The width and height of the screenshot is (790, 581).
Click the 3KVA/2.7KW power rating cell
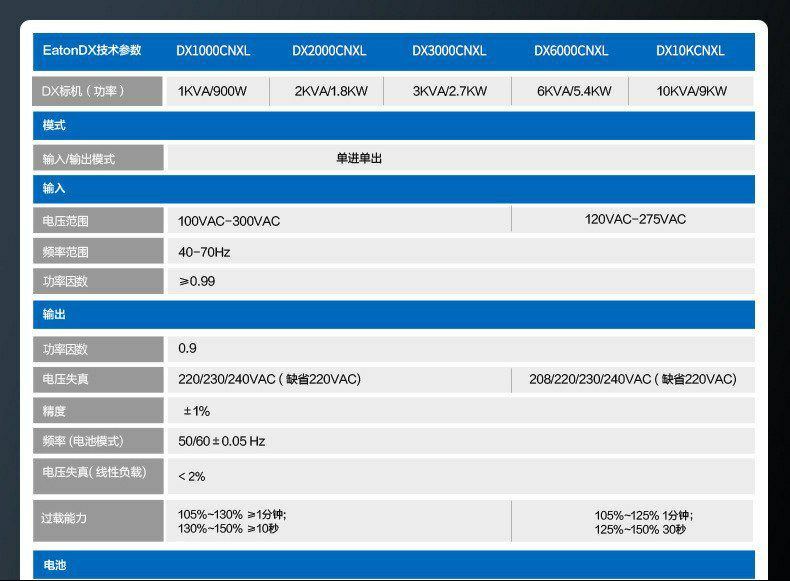449,92
